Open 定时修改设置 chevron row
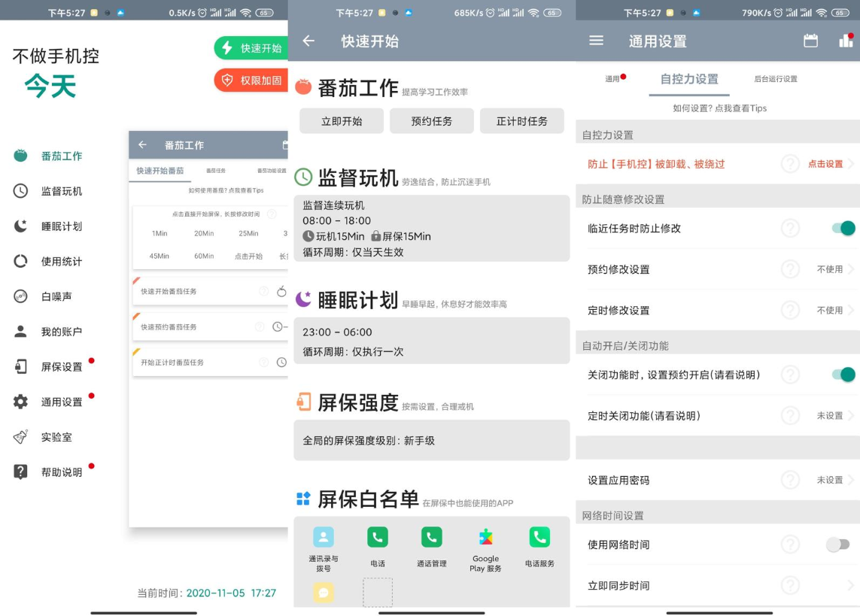Viewport: 860px width, 616px height. pos(719,310)
